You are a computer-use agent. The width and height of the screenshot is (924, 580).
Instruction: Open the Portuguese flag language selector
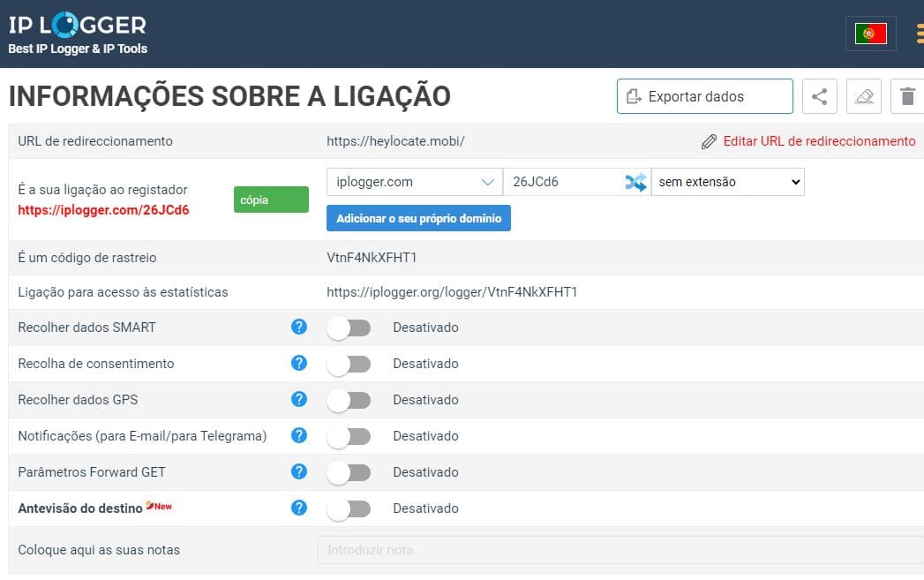tap(870, 34)
